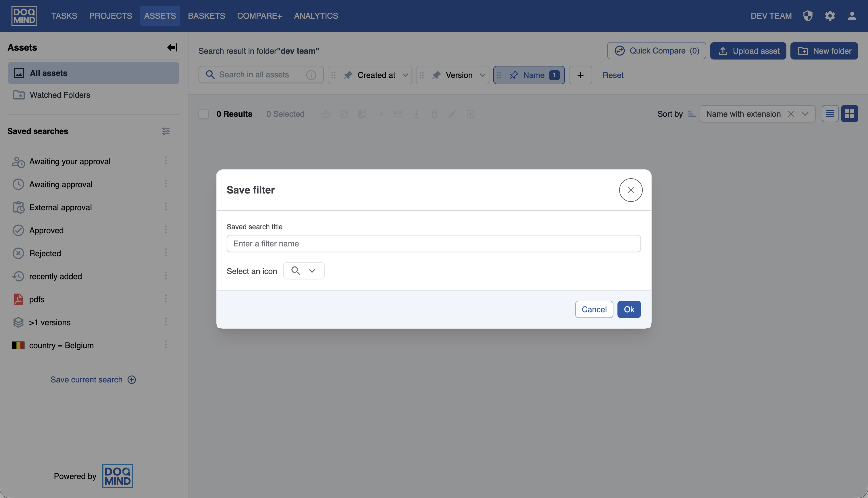Go to the TASKS tab
The height and width of the screenshot is (498, 868).
point(64,16)
